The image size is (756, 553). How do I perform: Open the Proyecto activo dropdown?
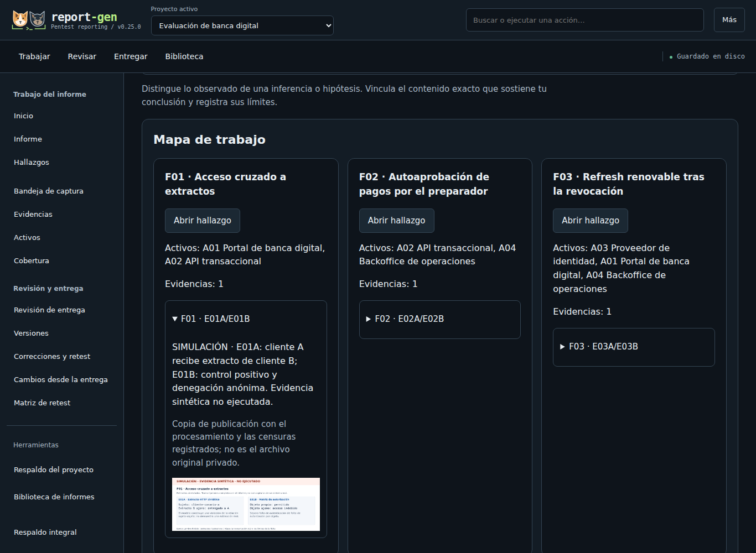(242, 25)
